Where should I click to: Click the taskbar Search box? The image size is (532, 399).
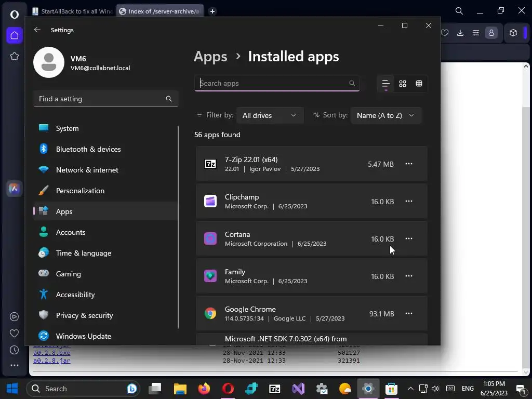click(83, 389)
